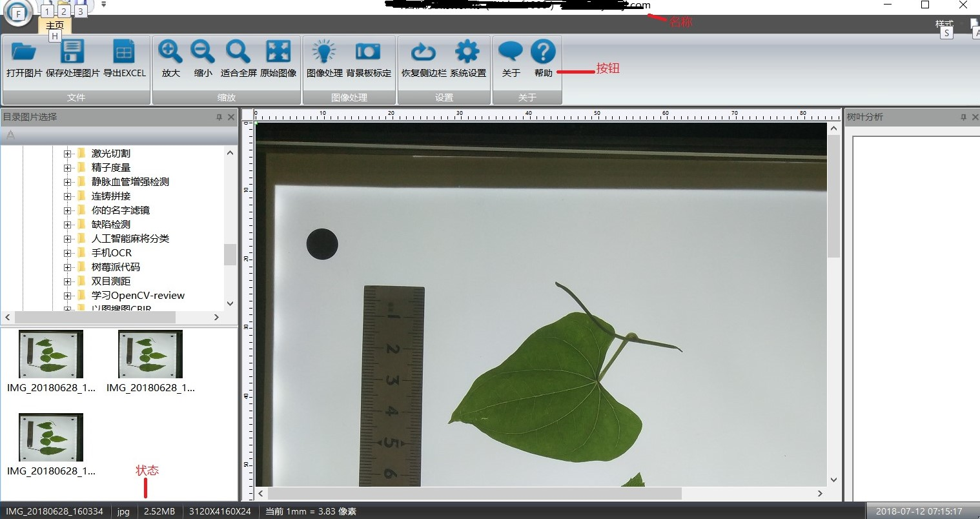The width and height of the screenshot is (980, 519).
Task: Click the image view horizontal scrollbar left arrow
Action: [x=261, y=494]
